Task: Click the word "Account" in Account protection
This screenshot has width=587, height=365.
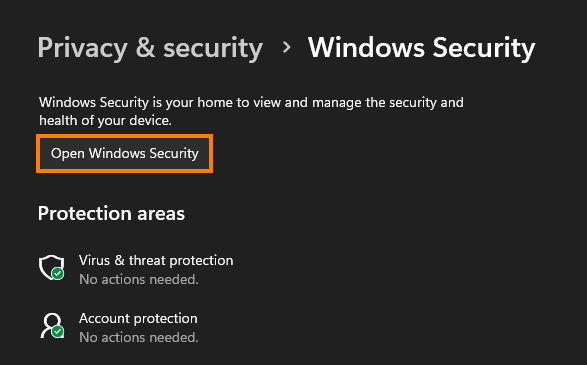Action: click(x=104, y=318)
